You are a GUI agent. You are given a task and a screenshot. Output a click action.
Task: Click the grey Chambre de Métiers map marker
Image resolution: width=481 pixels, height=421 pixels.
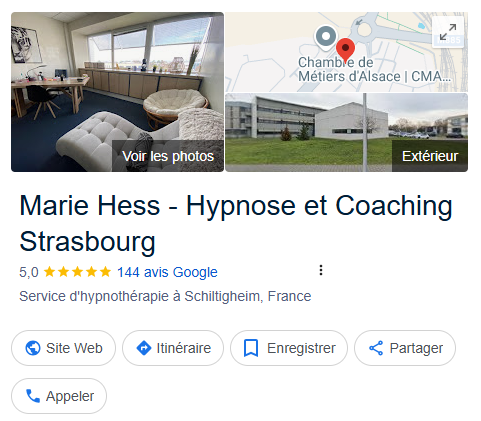[x=326, y=38]
